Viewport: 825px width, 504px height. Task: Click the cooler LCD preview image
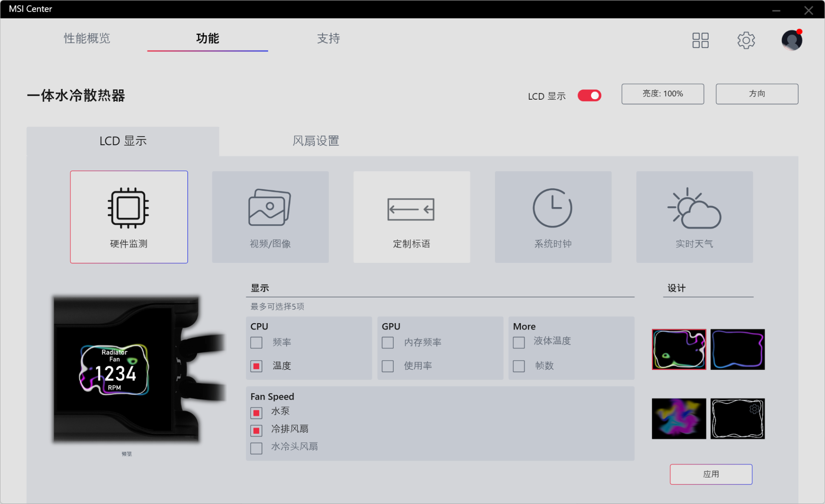[x=138, y=369]
